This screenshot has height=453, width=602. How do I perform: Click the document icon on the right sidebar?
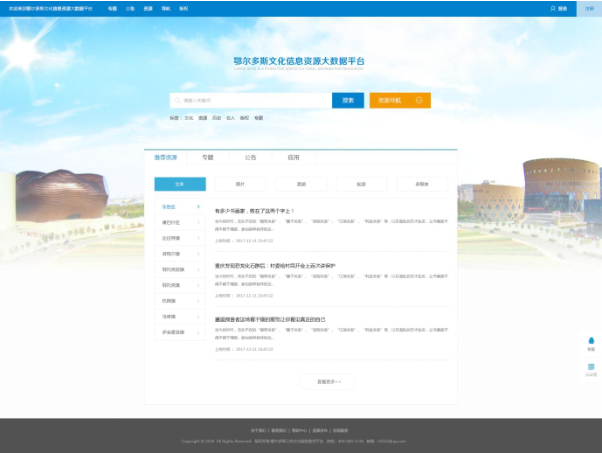590,367
